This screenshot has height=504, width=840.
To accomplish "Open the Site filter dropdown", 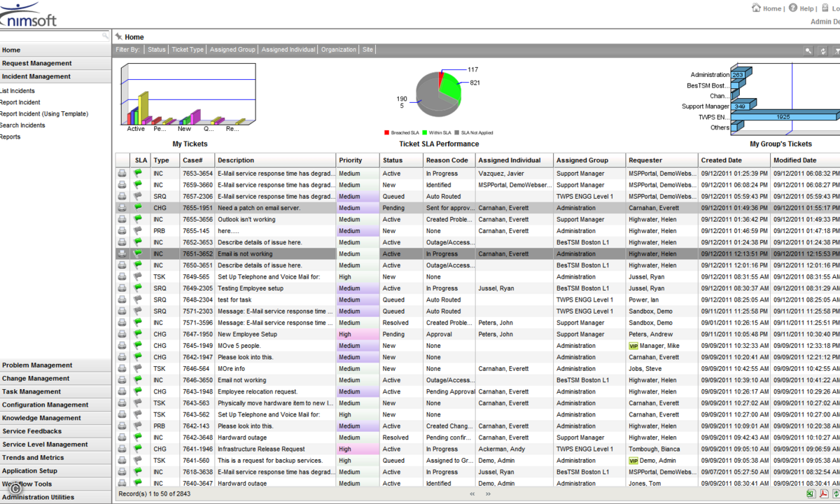I will (x=367, y=50).
